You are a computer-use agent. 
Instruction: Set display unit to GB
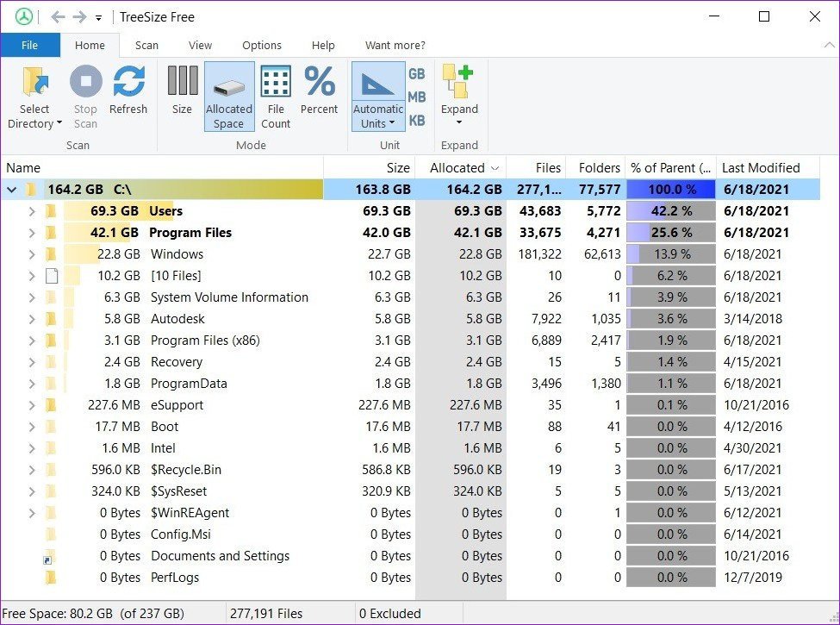(x=417, y=74)
